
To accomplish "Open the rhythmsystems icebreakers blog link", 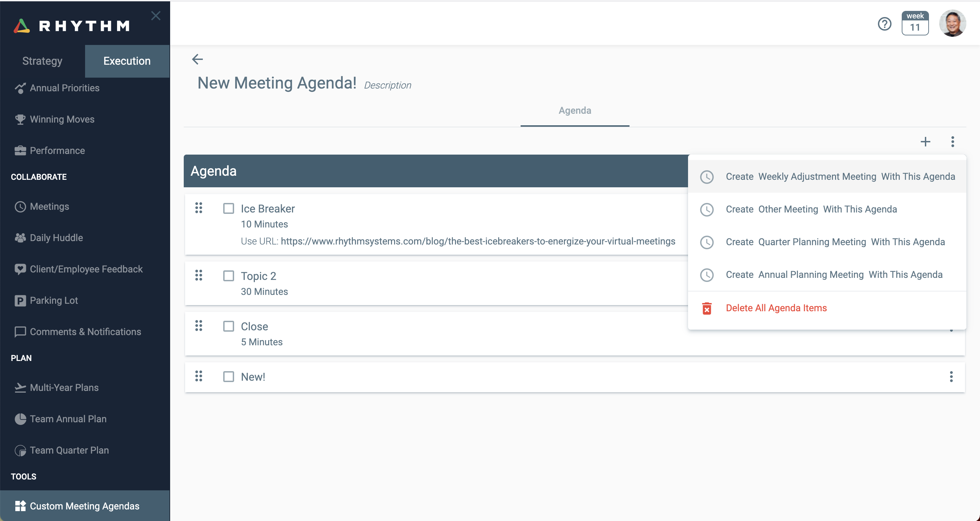I will 478,241.
